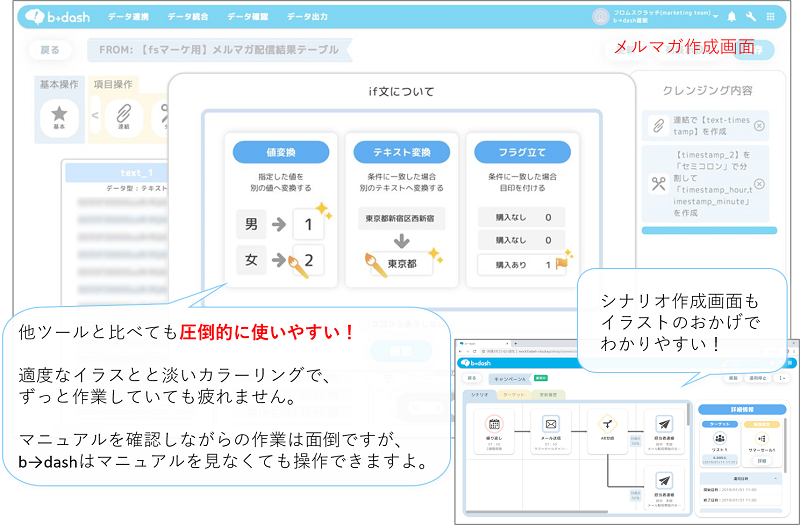Switch to the 更新履歴 tab
Viewport: 800px width, 525px height.
click(x=548, y=395)
